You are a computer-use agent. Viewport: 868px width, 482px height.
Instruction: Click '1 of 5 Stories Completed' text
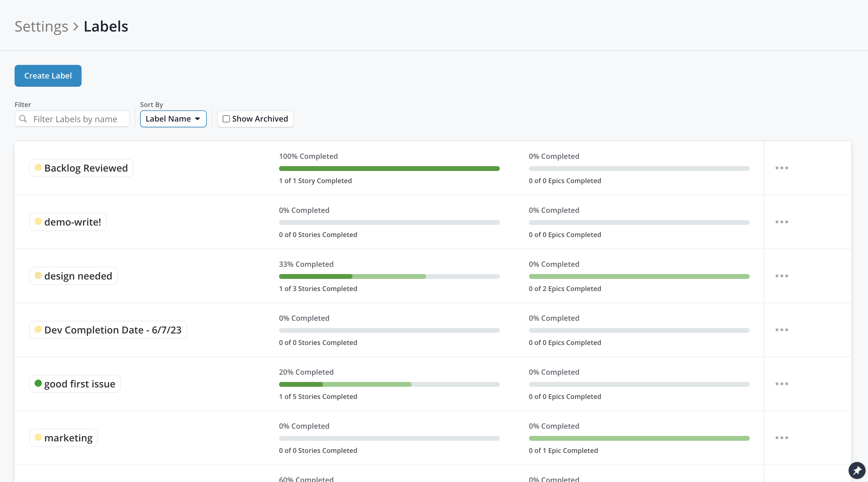point(318,397)
